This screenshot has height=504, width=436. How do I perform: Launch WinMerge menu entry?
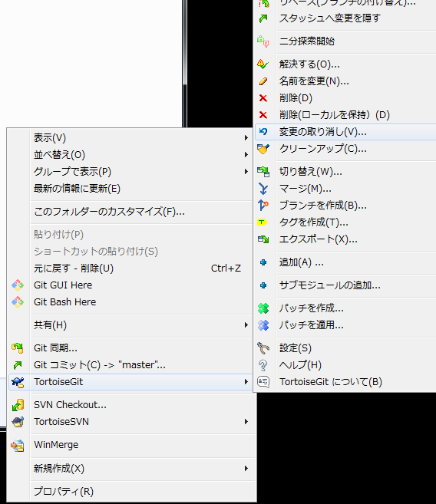tap(130, 445)
